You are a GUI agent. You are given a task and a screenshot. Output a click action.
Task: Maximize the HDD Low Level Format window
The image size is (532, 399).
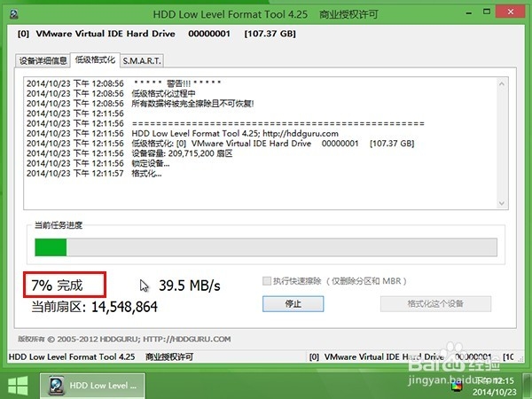click(x=487, y=12)
